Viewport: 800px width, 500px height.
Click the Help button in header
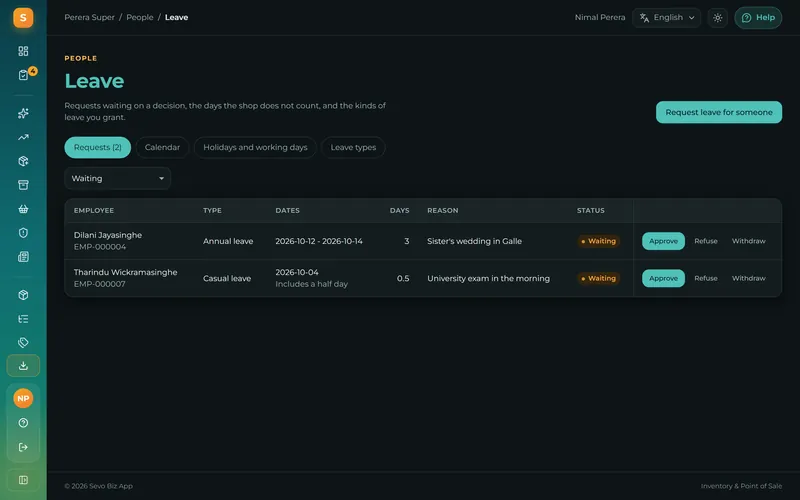point(758,18)
